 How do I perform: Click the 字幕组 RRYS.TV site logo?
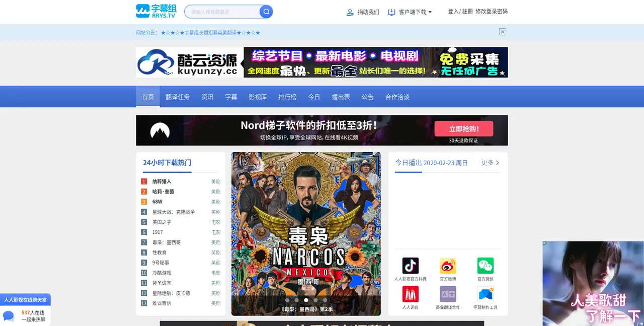point(156,11)
